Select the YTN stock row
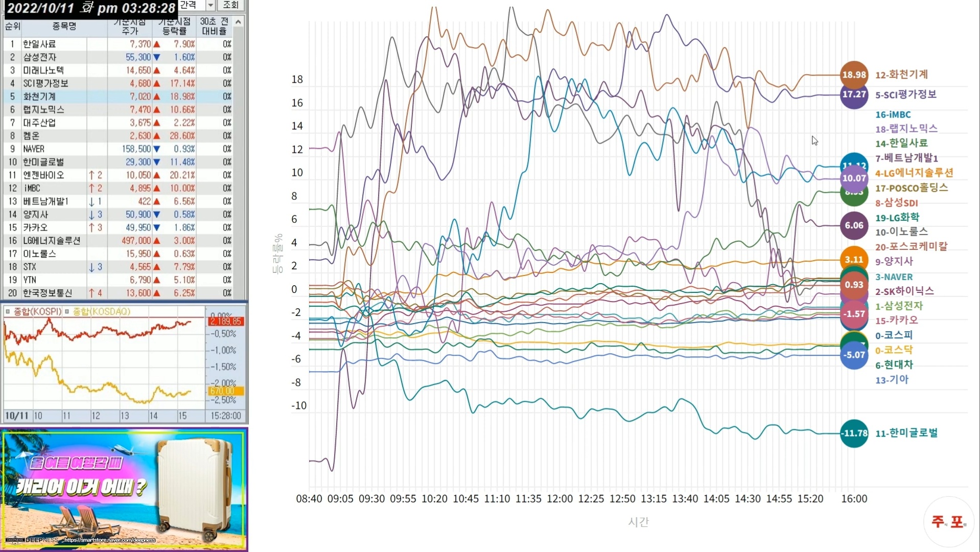Image resolution: width=980 pixels, height=552 pixels. (x=118, y=280)
